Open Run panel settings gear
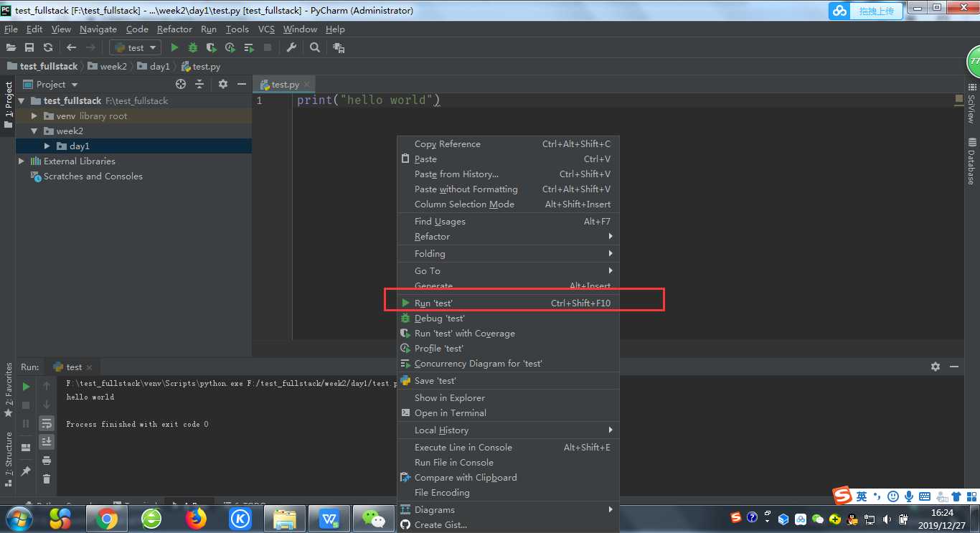The image size is (980, 533). coord(936,367)
